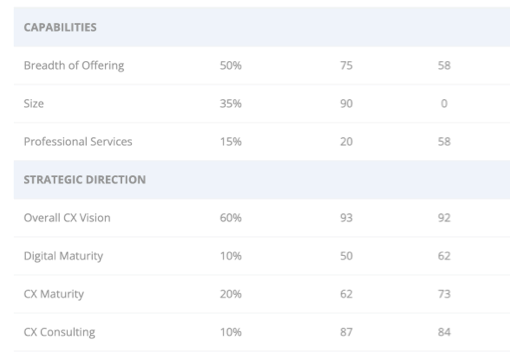
Task: Click the score 90 in the Size row
Action: click(x=346, y=104)
